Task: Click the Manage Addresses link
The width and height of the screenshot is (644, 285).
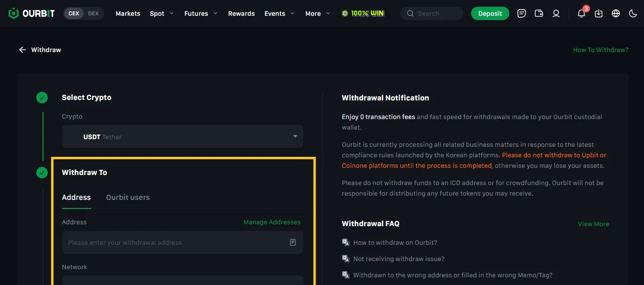Action: click(x=272, y=222)
